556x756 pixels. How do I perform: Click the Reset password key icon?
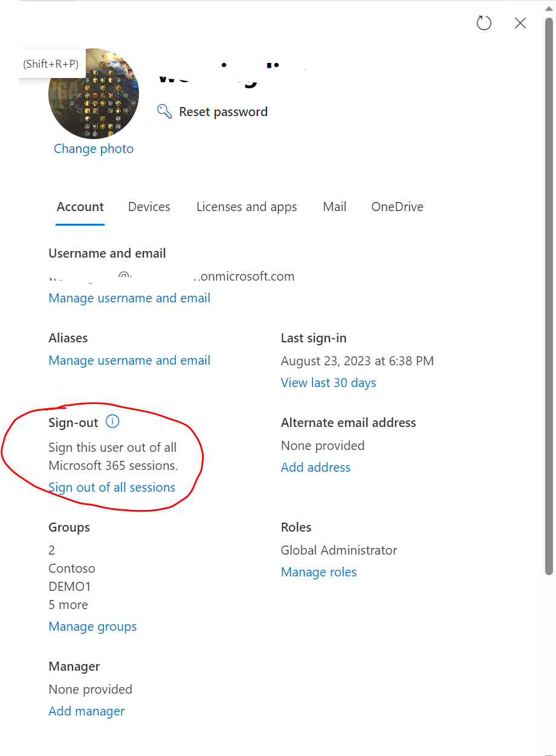tap(164, 111)
